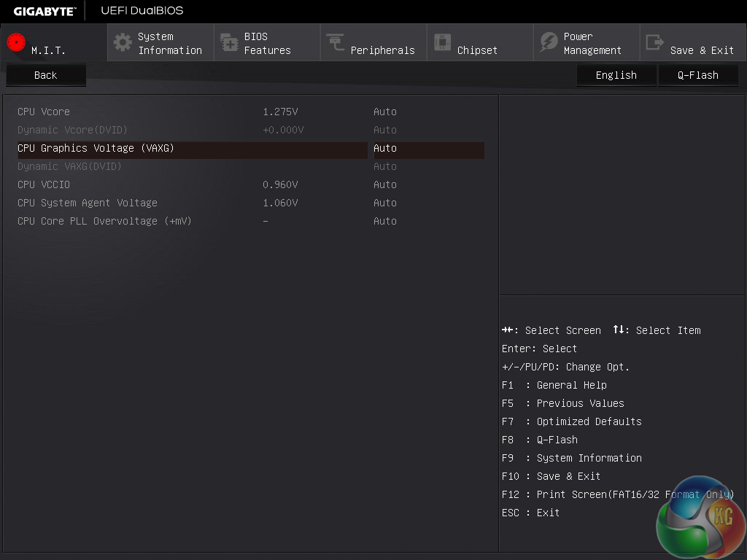Click the red M.I.T. dial icon
Screen dimensions: 747x560
[x=16, y=42]
